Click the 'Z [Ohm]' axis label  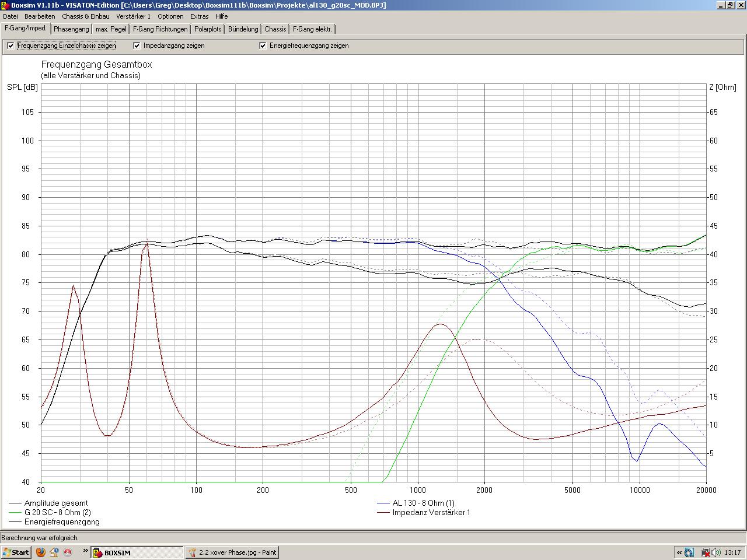click(x=722, y=87)
